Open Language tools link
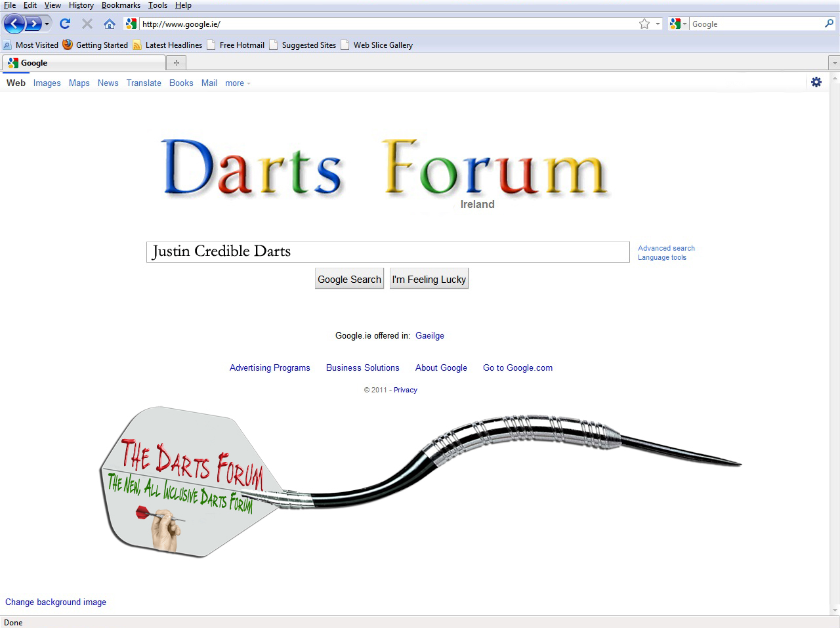840x628 pixels. click(x=662, y=257)
